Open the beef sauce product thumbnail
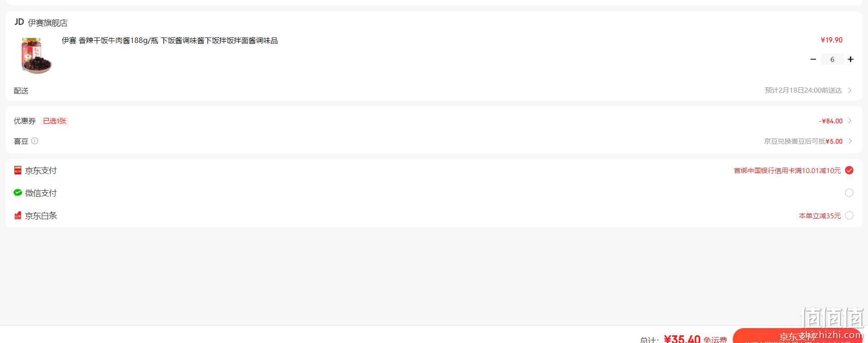868x343 pixels. 36,56
